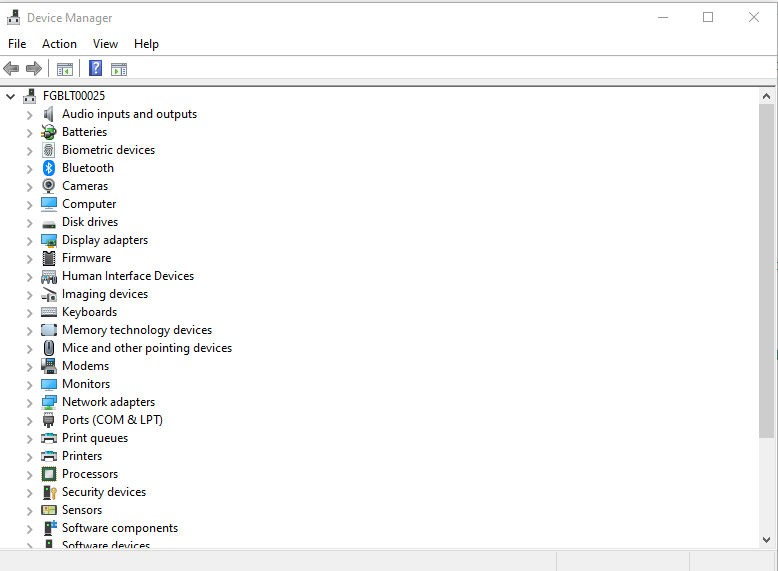The height and width of the screenshot is (571, 778).
Task: Show/hide console tree toolbar icon
Action: (x=65, y=69)
